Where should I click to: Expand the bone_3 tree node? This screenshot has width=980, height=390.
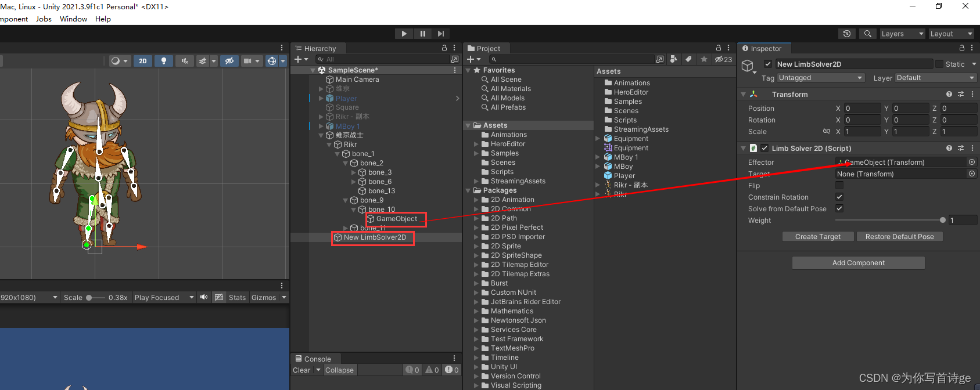354,172
